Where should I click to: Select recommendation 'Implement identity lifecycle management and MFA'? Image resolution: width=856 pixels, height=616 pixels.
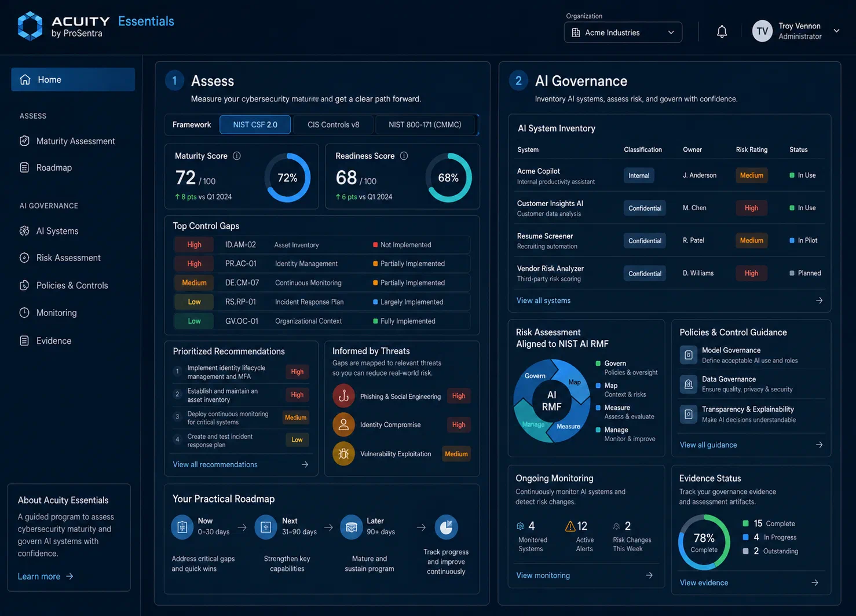pyautogui.click(x=241, y=372)
